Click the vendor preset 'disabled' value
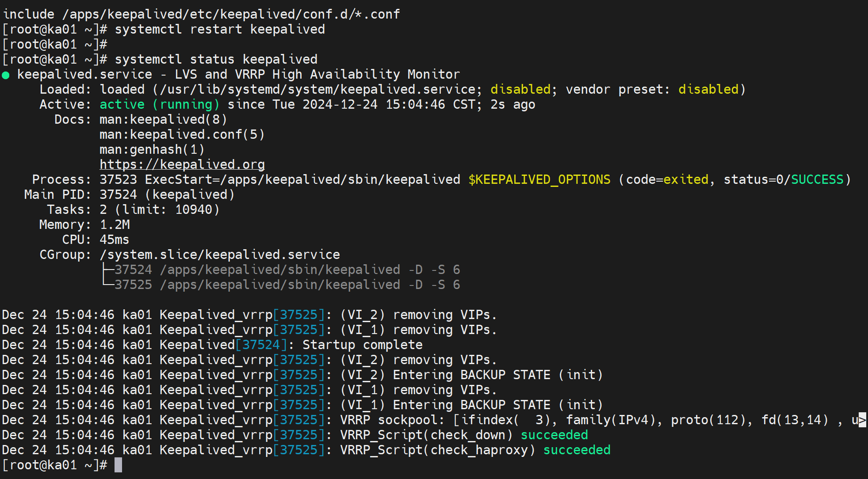This screenshot has height=479, width=868. (708, 89)
